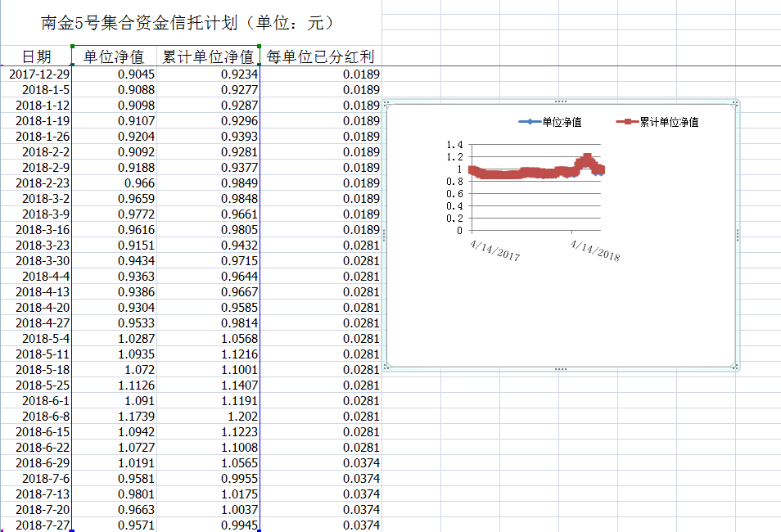Click the chart's right-middle resize handle
781x532 pixels.
point(738,235)
